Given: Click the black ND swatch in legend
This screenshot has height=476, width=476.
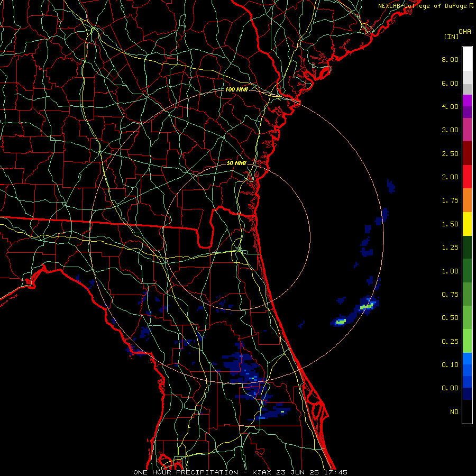Looking at the screenshot, I should point(467,411).
